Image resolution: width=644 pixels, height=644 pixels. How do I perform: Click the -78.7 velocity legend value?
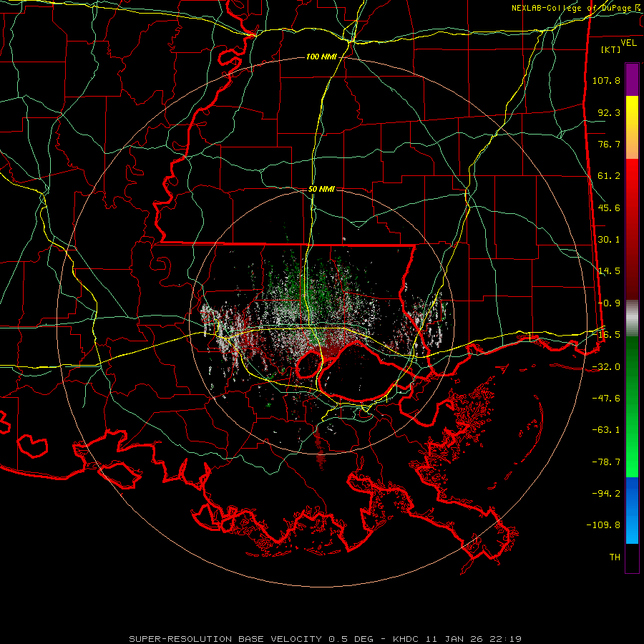(606, 462)
